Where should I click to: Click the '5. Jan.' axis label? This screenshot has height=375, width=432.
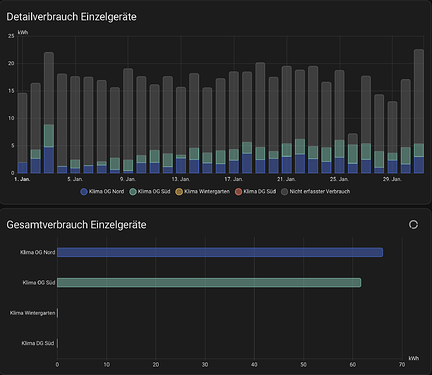click(x=75, y=179)
